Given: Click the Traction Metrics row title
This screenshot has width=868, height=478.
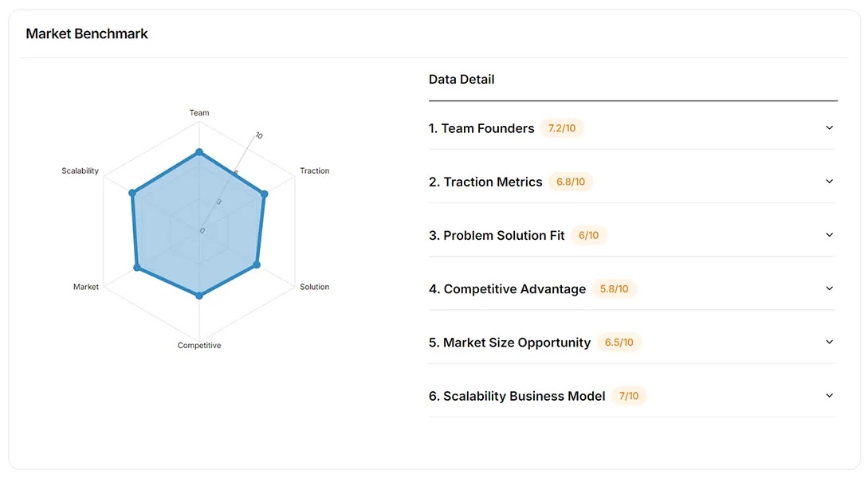Looking at the screenshot, I should (x=485, y=182).
